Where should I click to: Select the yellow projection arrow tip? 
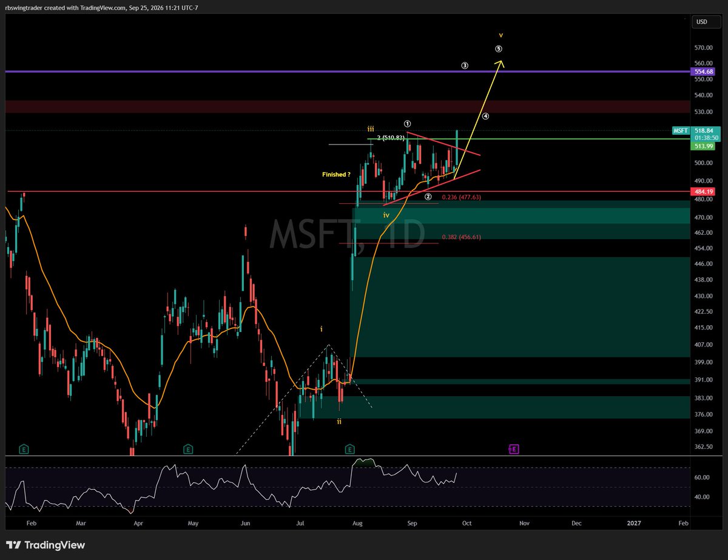click(x=500, y=61)
